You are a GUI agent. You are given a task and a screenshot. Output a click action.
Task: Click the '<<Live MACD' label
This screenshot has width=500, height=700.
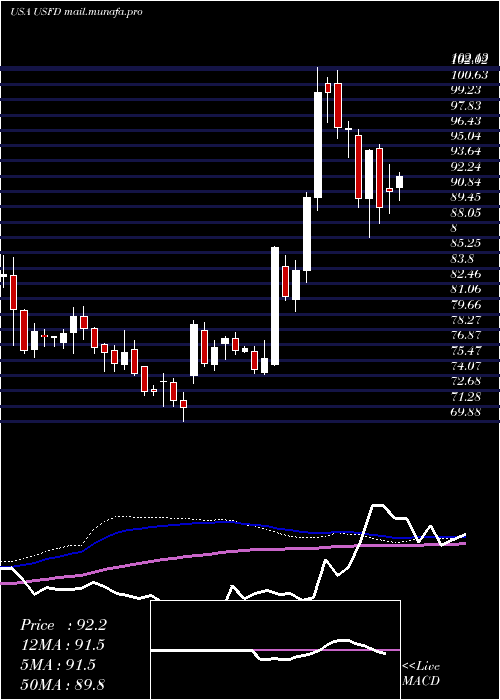pyautogui.click(x=421, y=673)
